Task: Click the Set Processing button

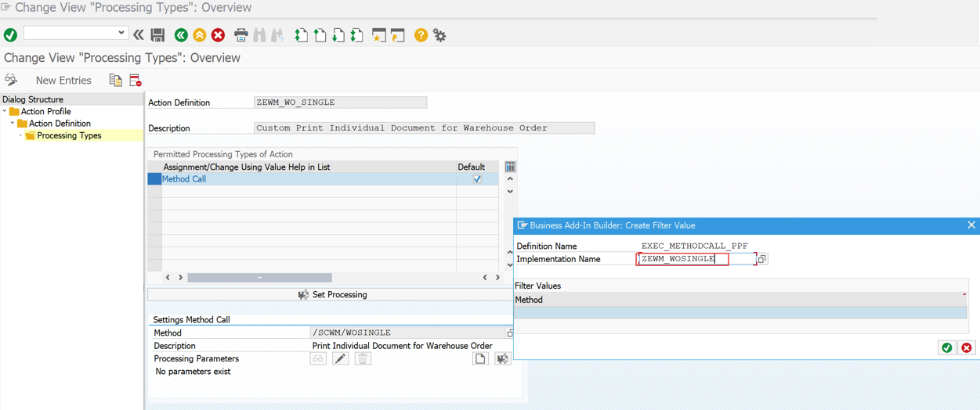Action: [332, 295]
